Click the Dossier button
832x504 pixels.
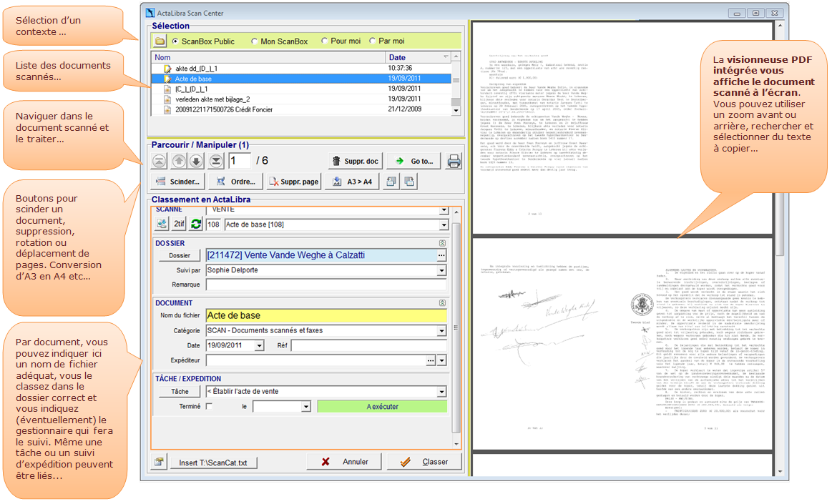click(x=180, y=255)
